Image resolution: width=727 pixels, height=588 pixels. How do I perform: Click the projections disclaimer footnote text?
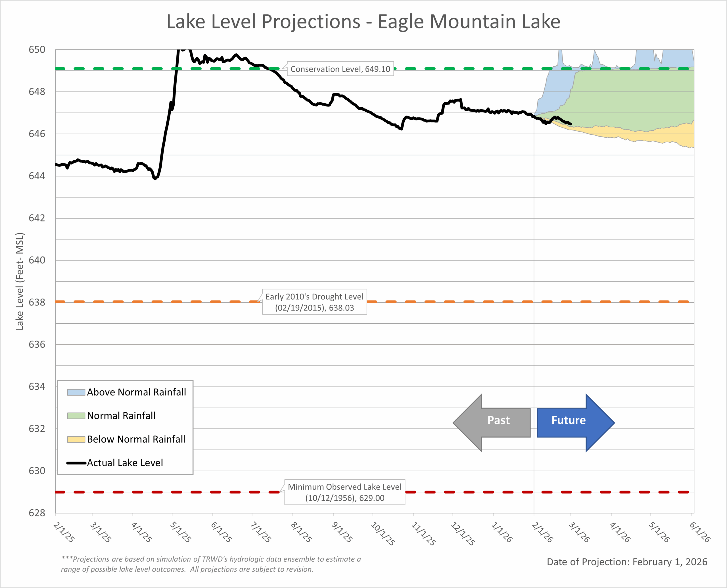point(211,564)
